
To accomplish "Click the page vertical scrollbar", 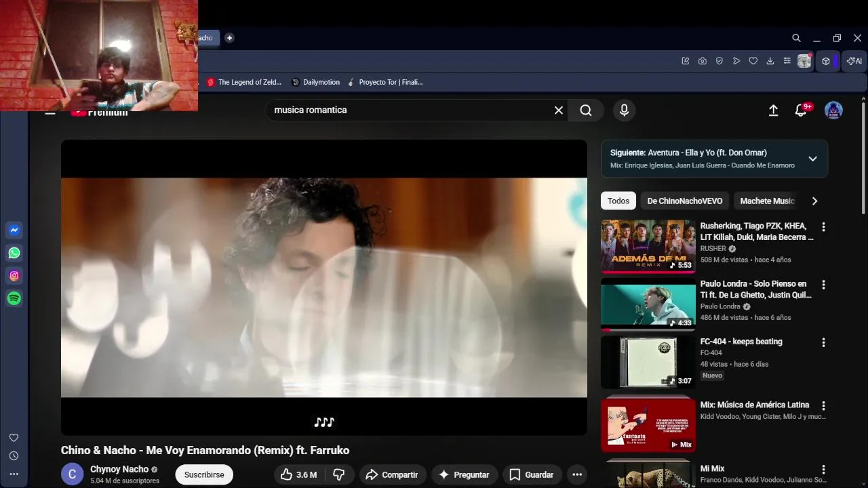I will click(863, 157).
